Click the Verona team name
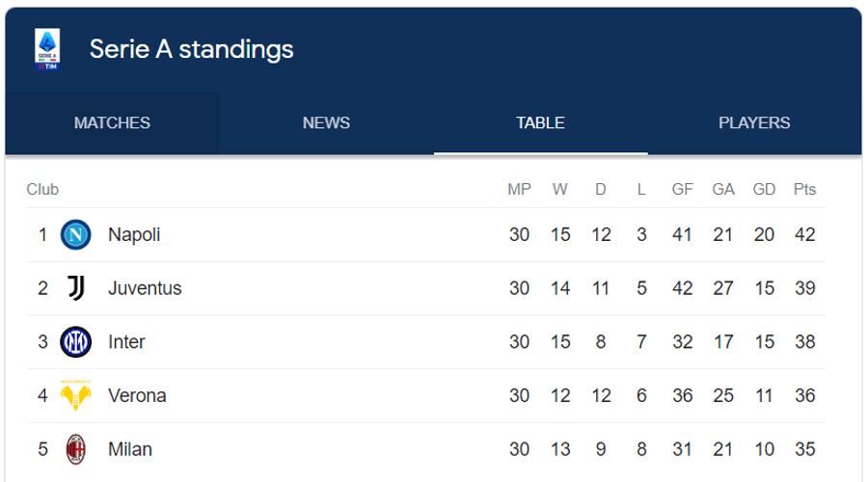The height and width of the screenshot is (482, 868). tap(137, 395)
